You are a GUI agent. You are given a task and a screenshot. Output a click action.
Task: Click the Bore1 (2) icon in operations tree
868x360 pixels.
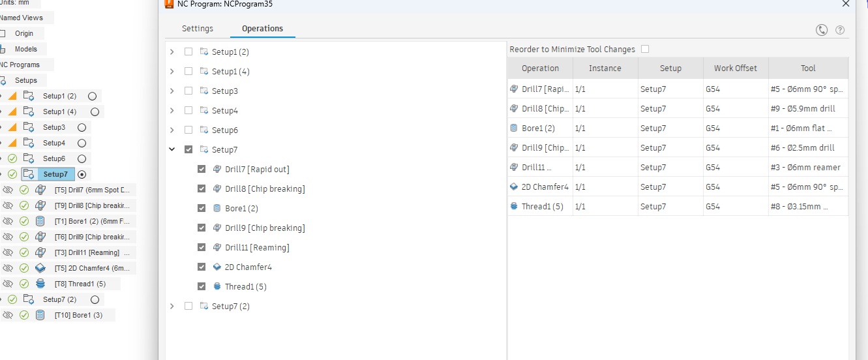218,209
